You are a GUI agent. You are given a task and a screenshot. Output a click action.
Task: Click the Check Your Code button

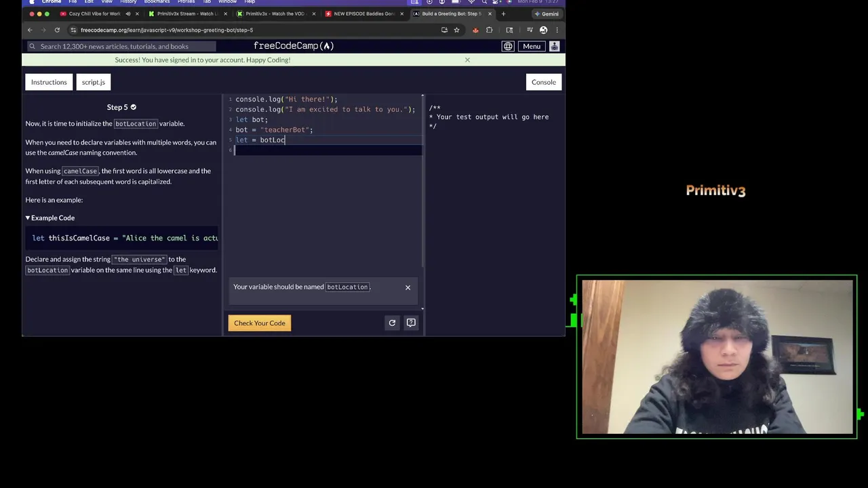[260, 323]
